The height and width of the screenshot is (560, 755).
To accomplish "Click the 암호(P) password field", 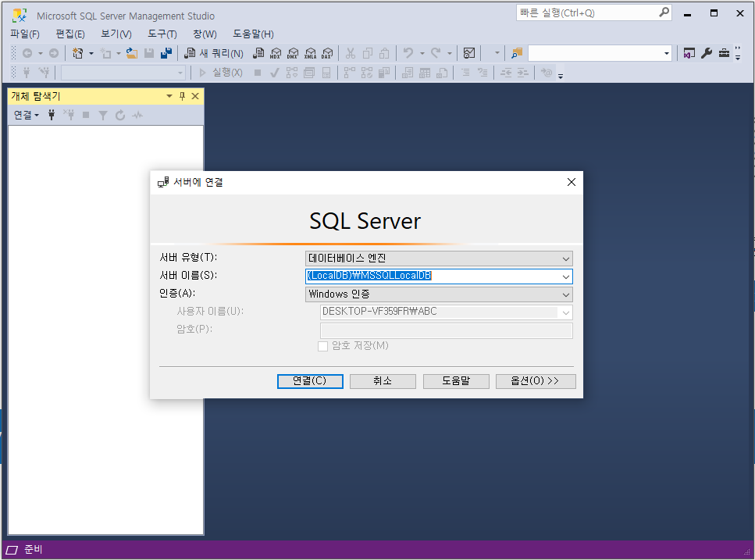I will 447,330.
